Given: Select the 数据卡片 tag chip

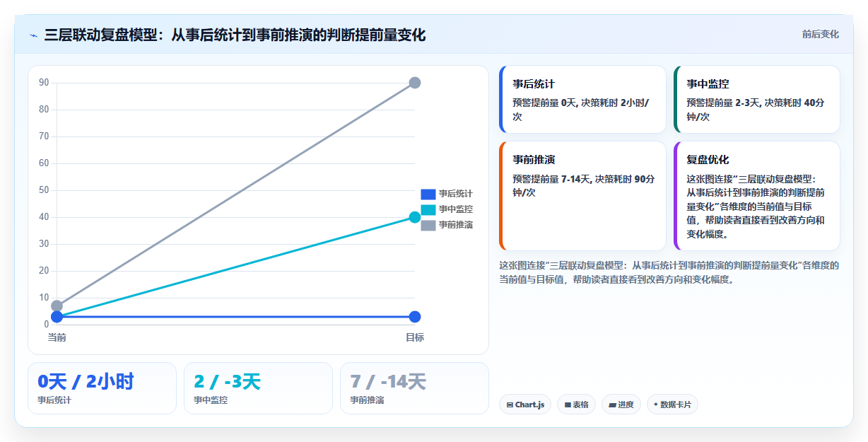Looking at the screenshot, I should coord(671,405).
